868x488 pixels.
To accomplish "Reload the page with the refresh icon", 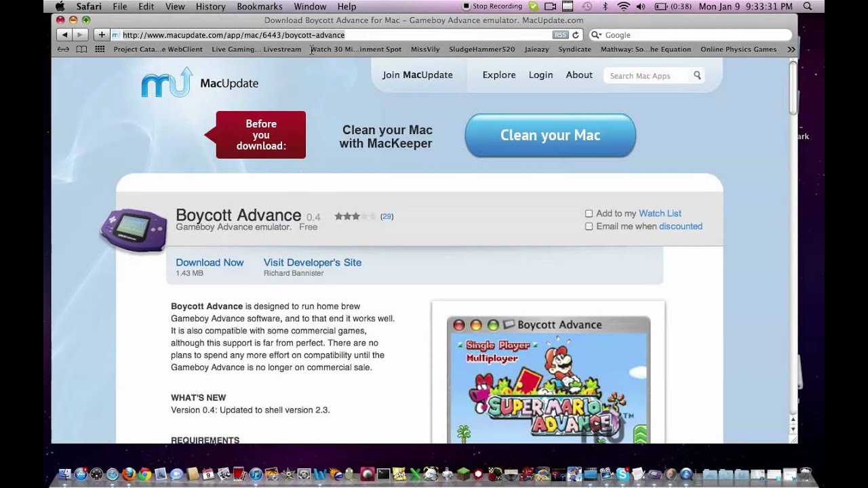I will pos(576,35).
